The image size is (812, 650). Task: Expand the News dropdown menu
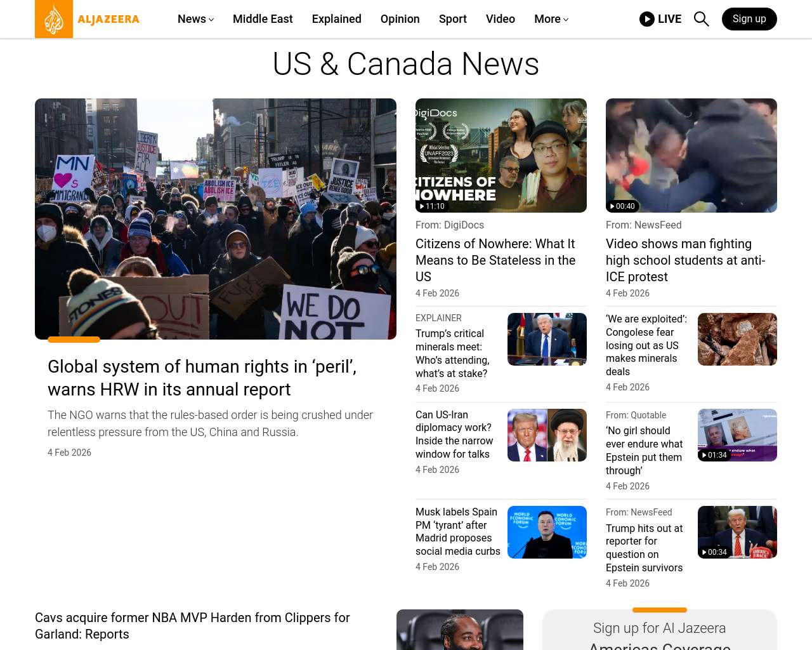click(x=195, y=19)
